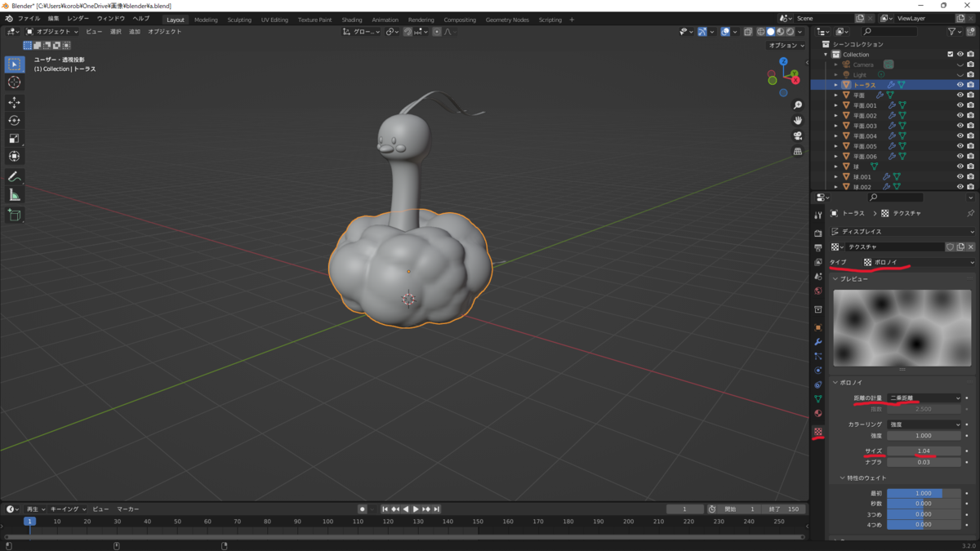Open the Tool properties tab
Viewport: 980px width, 551px height.
tap(817, 216)
